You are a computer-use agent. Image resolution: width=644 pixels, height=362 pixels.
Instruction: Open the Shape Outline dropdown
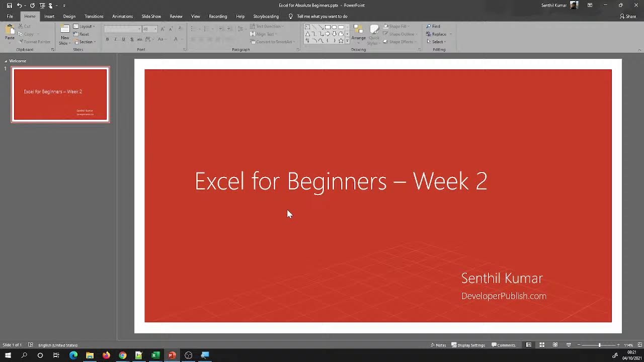pos(400,34)
